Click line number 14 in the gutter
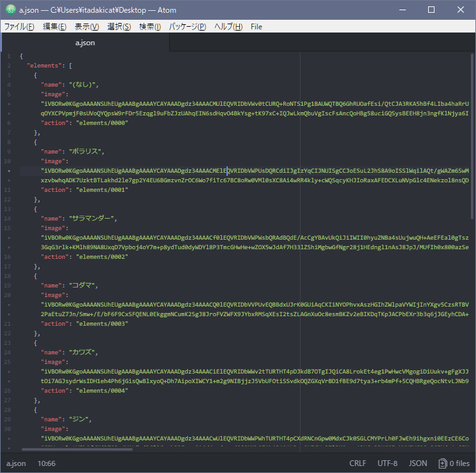Image resolution: width=476 pixels, height=473 pixels. 9,218
